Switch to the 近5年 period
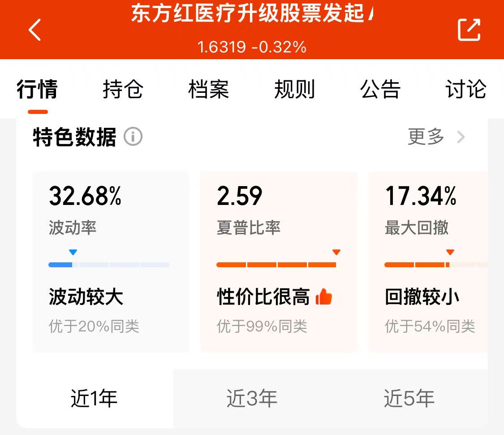Image resolution: width=504 pixels, height=435 pixels. pos(409,398)
